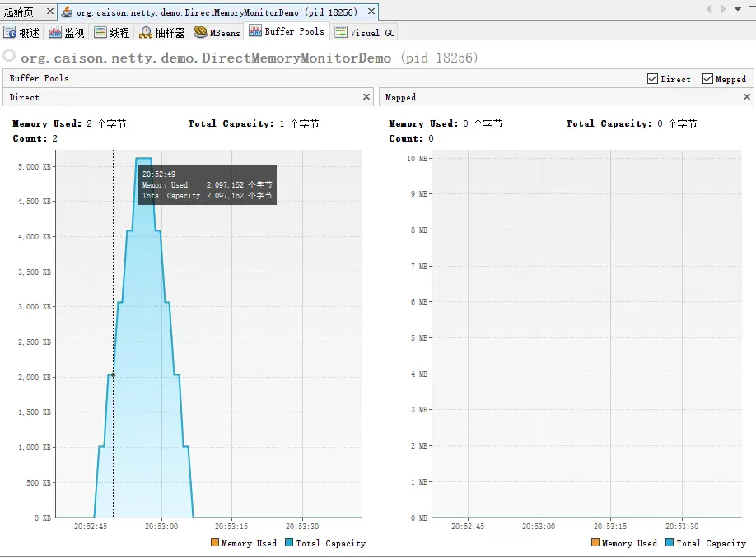The width and height of the screenshot is (756, 558).
Task: Close the Mapped chart panel
Action: point(747,97)
